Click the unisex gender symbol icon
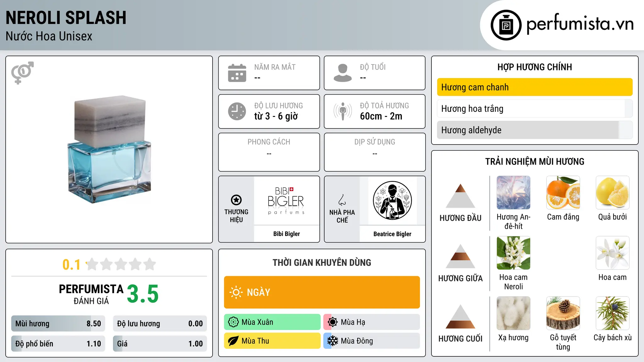644x362 pixels. pyautogui.click(x=22, y=73)
